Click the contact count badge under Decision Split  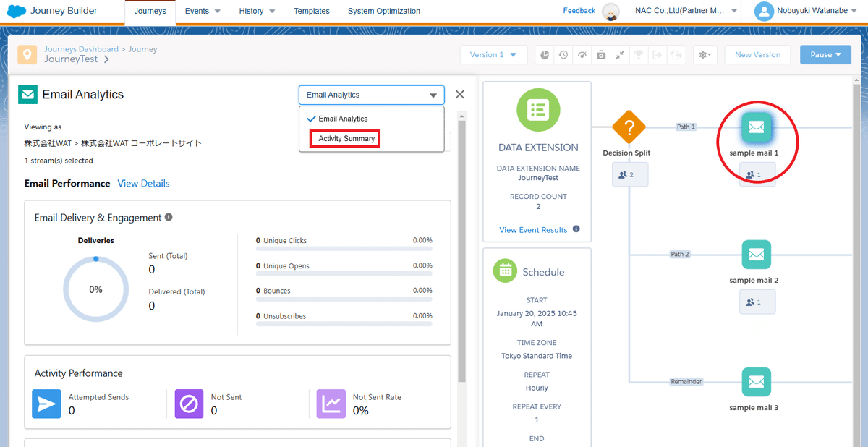(629, 174)
